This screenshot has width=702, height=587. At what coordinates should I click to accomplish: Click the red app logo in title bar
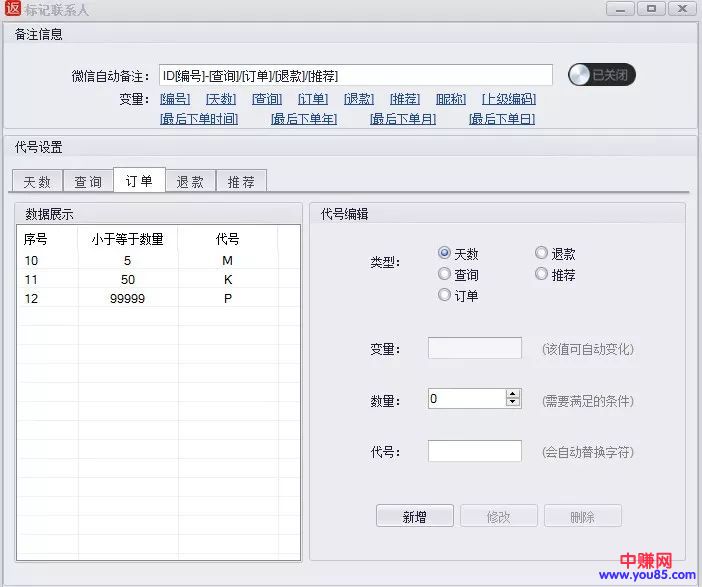[13, 10]
